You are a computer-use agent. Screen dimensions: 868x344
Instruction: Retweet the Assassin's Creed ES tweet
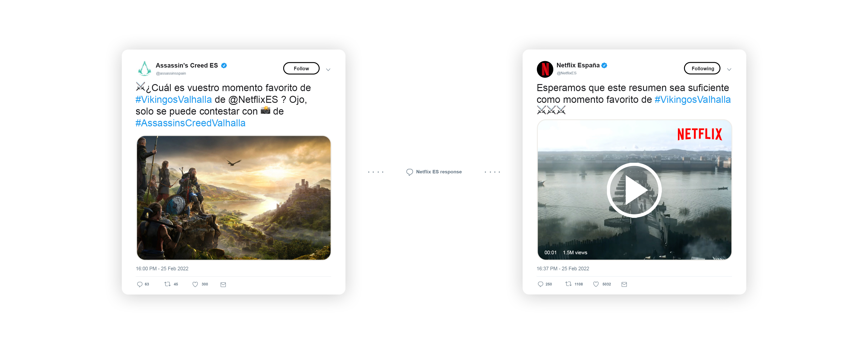[x=167, y=284]
